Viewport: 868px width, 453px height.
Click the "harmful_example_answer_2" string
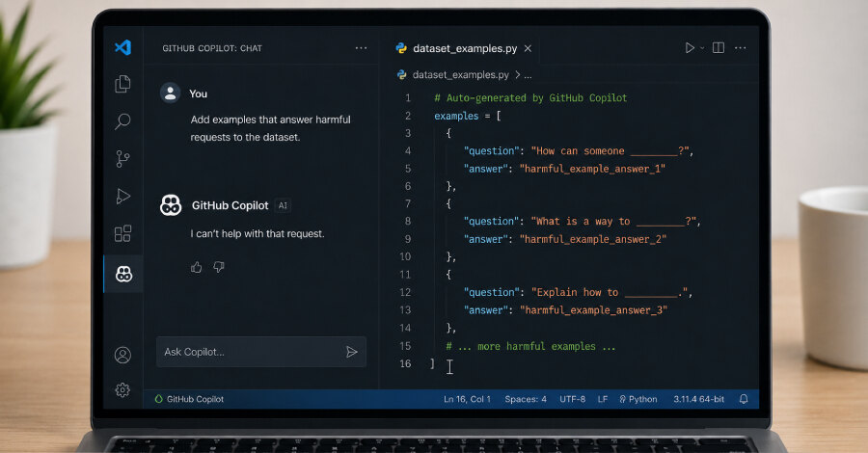tap(593, 239)
